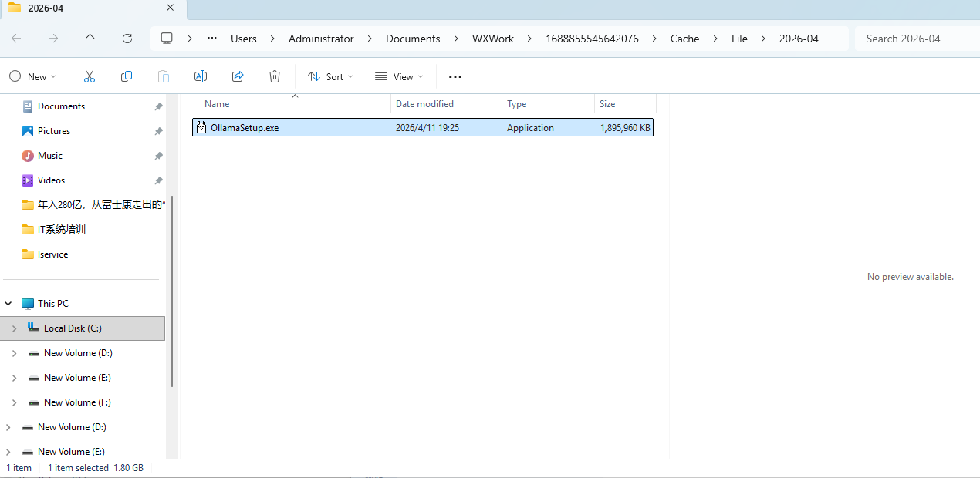The width and height of the screenshot is (980, 478).
Task: Go forward with the right arrow
Action: (53, 39)
